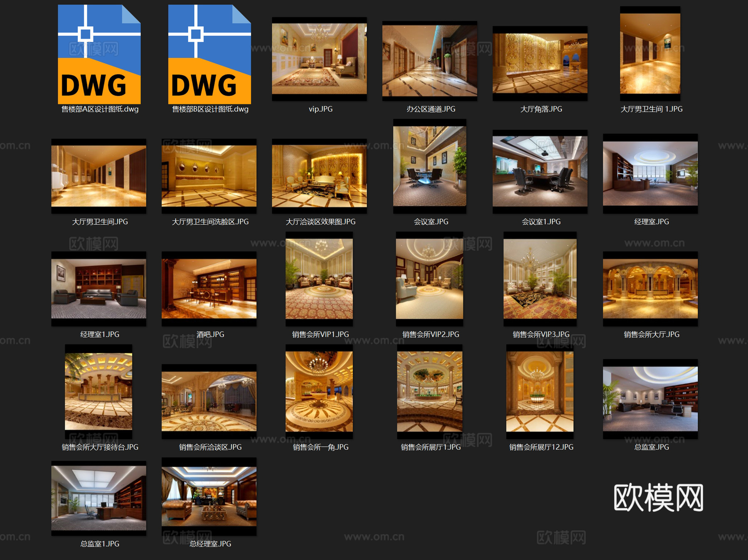The width and height of the screenshot is (748, 560).
Task: Select the label 销售会所大厅.JPG
Action: 652,335
